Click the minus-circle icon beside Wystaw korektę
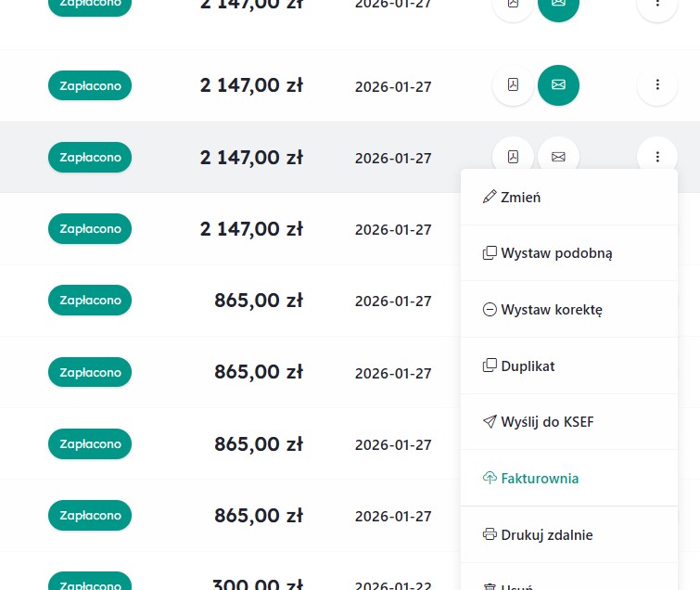The image size is (700, 590). pyautogui.click(x=490, y=310)
